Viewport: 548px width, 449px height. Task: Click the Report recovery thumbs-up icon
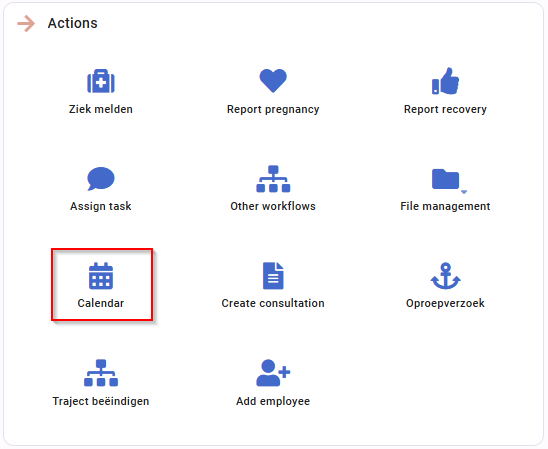445,81
